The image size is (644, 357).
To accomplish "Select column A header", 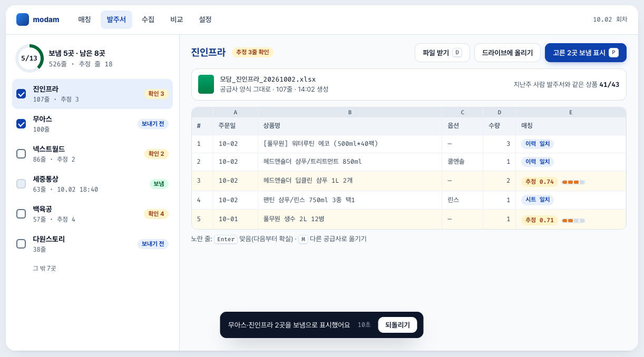I will coord(236,112).
